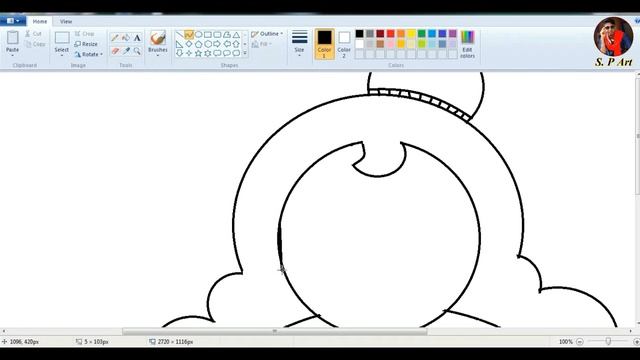This screenshot has height=360, width=640.
Task: Choose the Polygon shape
Action: [x=227, y=35]
